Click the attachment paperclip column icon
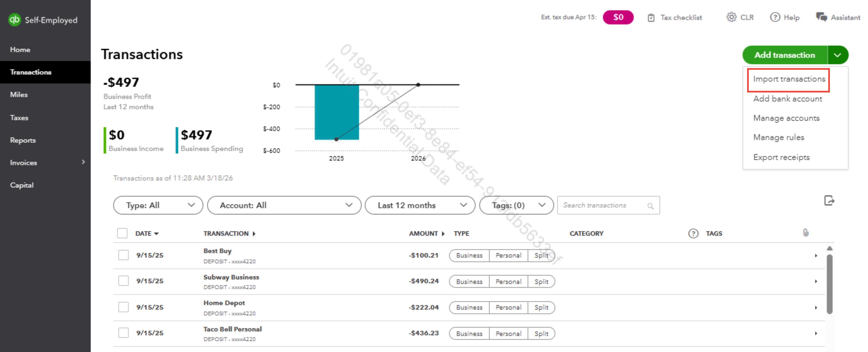The width and height of the screenshot is (868, 352). 806,233
